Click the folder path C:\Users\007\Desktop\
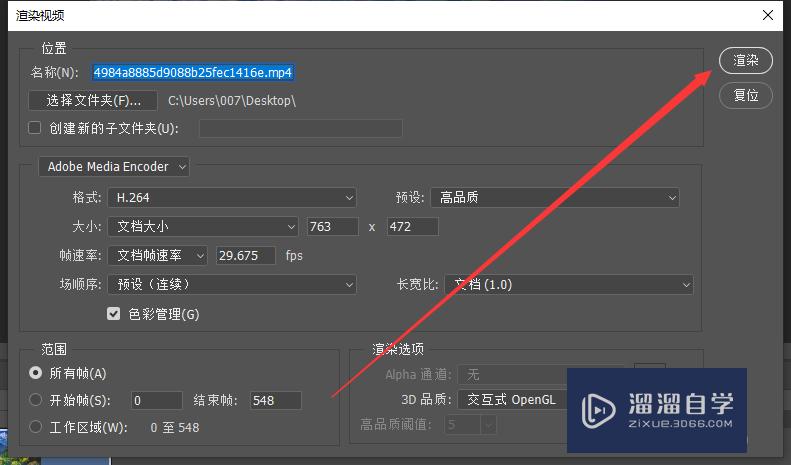 [x=232, y=101]
